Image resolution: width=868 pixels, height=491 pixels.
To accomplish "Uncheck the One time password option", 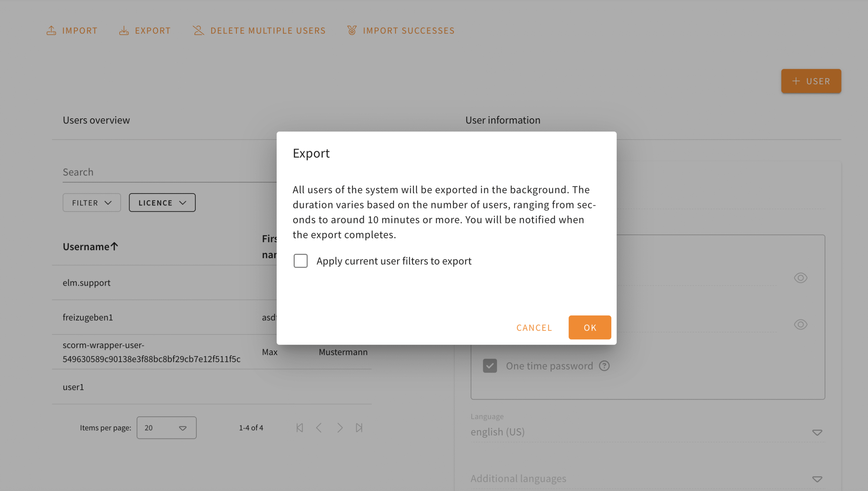I will [x=490, y=366].
